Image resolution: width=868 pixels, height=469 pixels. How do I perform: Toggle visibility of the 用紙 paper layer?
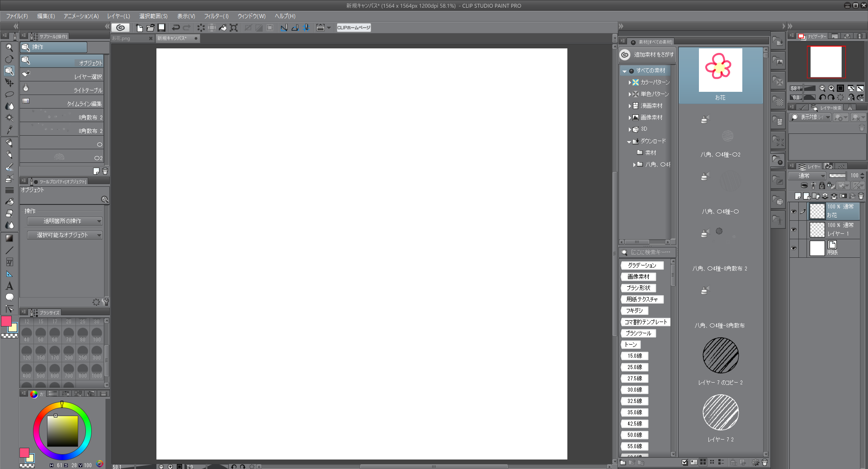793,248
